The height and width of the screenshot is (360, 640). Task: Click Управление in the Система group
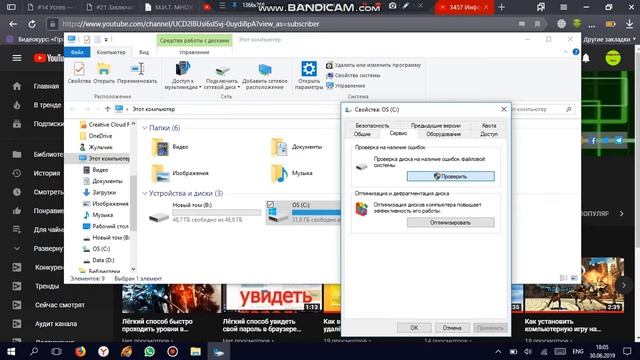345,86
